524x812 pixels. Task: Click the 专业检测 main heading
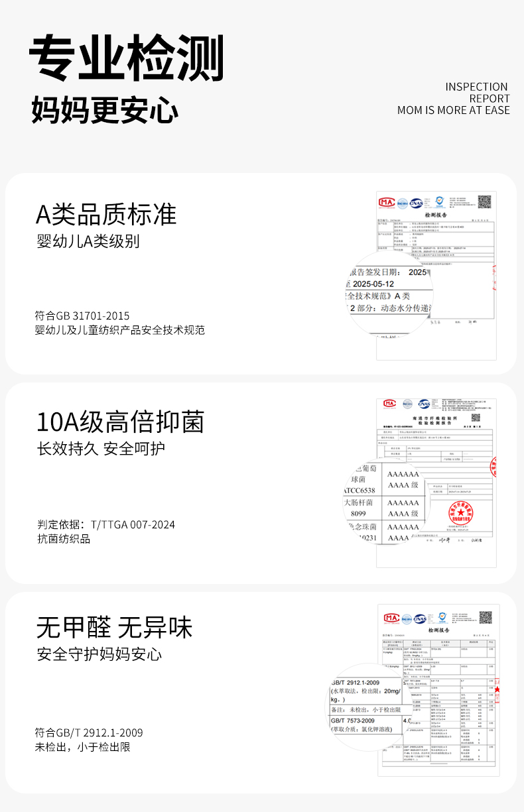[127, 57]
